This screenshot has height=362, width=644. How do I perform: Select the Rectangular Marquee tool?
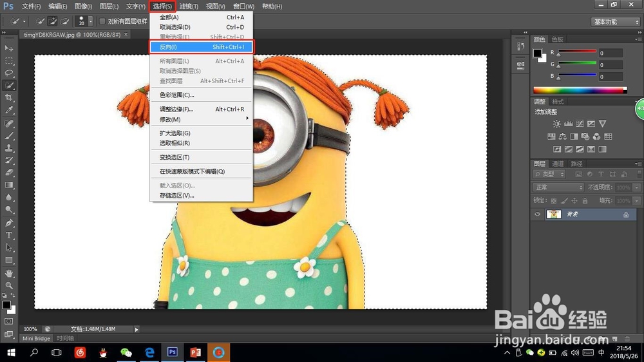[x=8, y=61]
